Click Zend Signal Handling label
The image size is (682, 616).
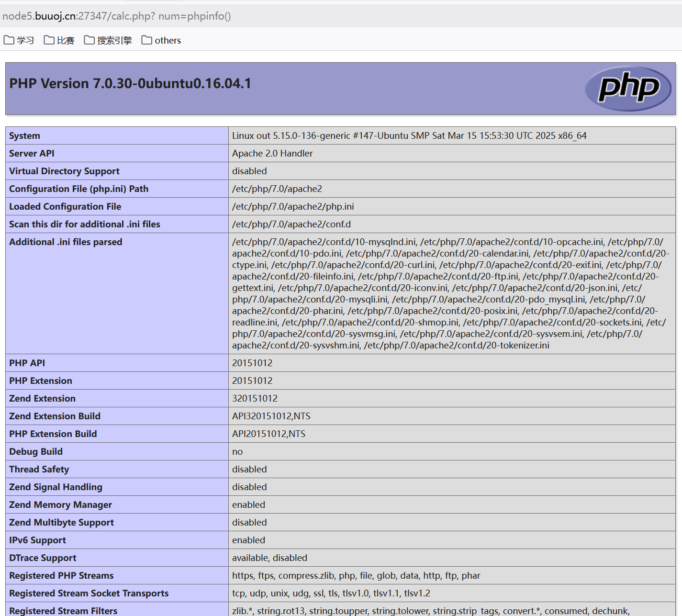click(56, 487)
